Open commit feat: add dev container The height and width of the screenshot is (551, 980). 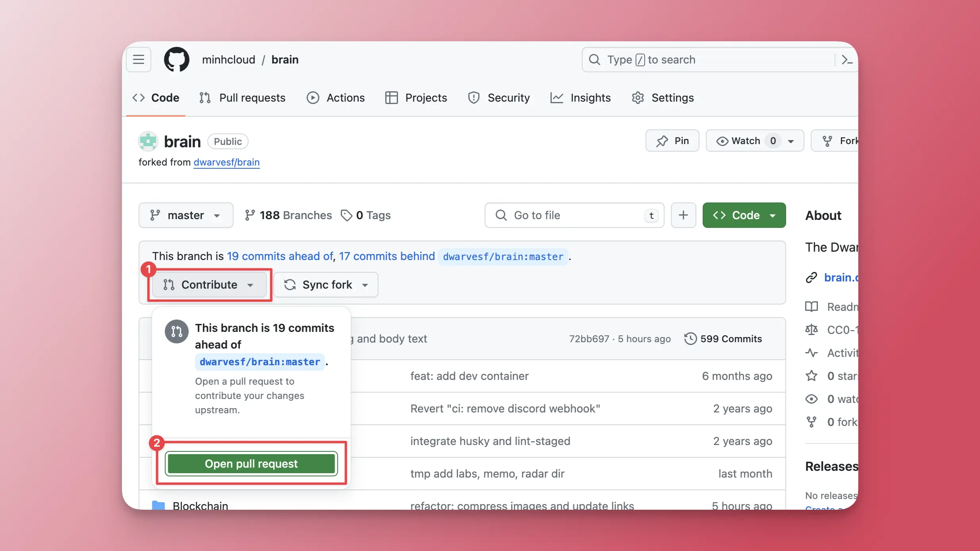470,376
